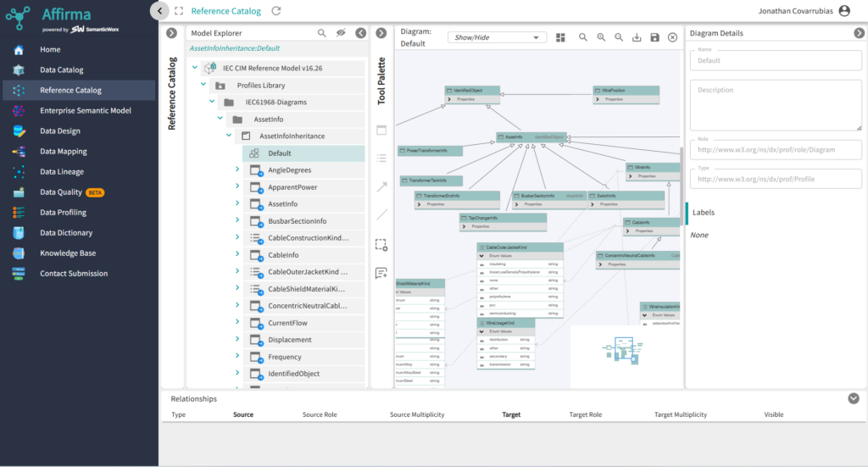Open Data Lineage from the sidebar
The width and height of the screenshot is (868, 467).
coord(62,172)
